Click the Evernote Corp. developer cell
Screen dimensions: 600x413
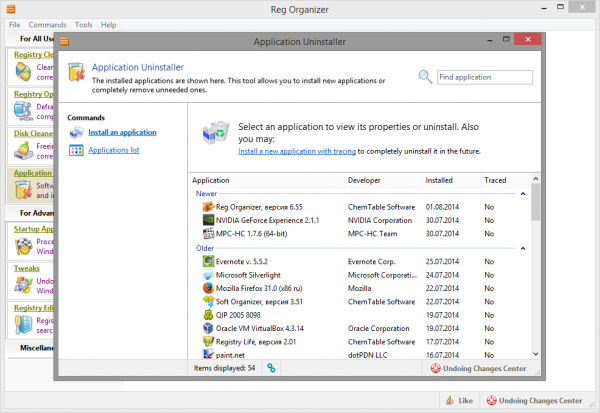pyautogui.click(x=372, y=262)
